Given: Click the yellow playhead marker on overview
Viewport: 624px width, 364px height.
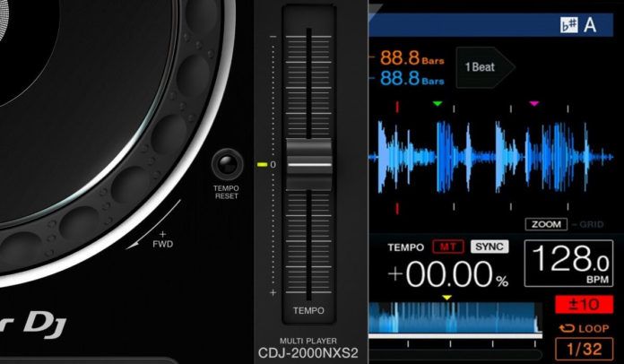Looking at the screenshot, I should [x=446, y=298].
